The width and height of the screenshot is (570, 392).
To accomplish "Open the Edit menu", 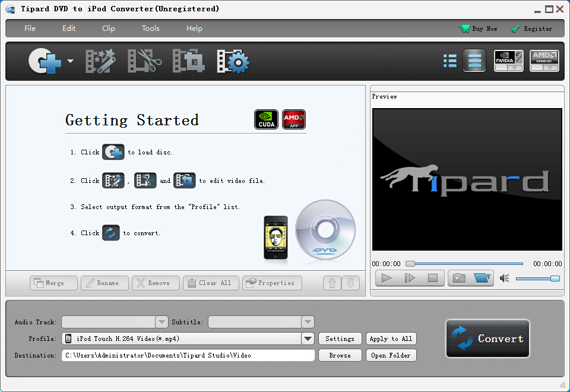I will pos(69,29).
